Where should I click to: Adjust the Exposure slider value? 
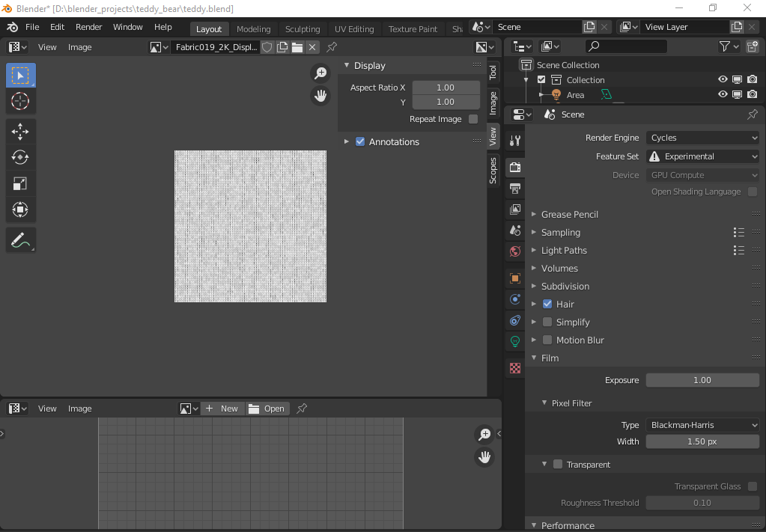click(702, 379)
